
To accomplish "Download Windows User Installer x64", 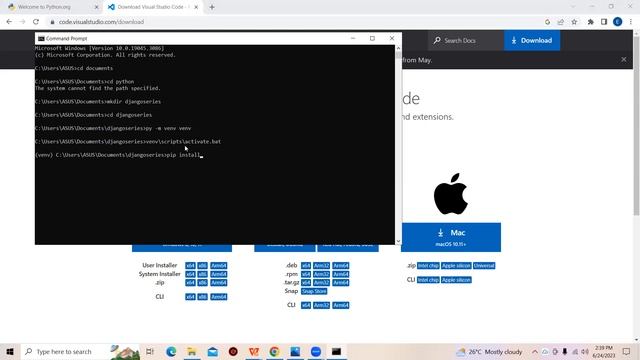I will point(190,266).
